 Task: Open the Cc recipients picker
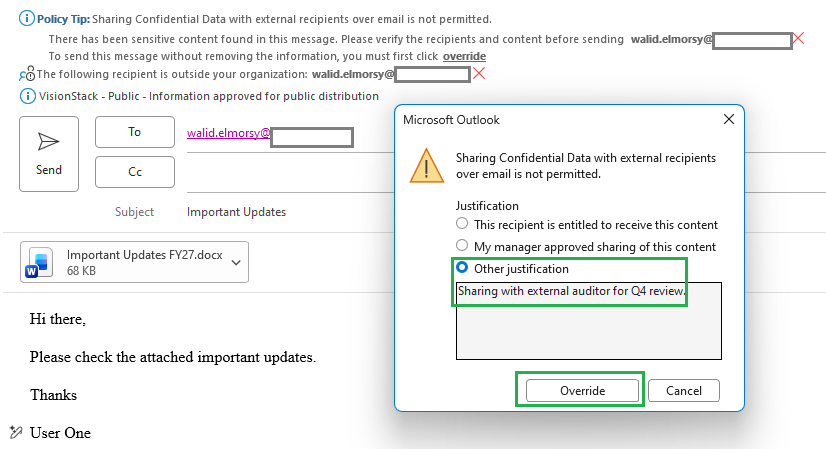135,172
